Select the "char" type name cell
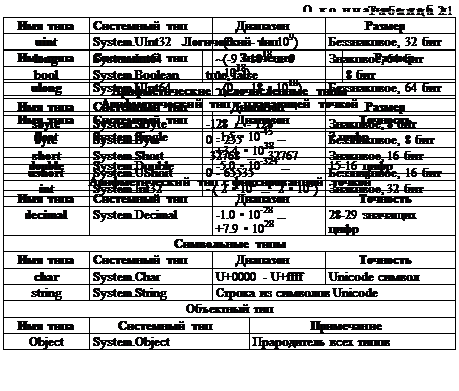Image resolution: width=459 pixels, height=391 pixels. [x=46, y=277]
